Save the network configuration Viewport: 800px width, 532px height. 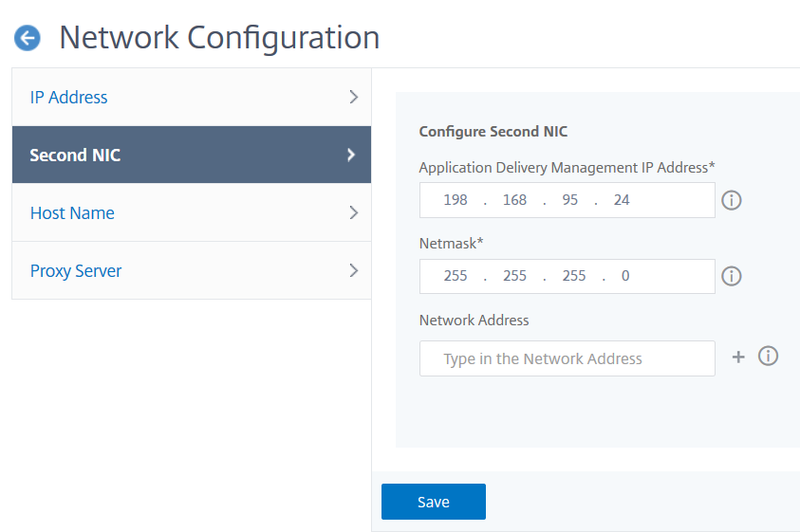[434, 502]
